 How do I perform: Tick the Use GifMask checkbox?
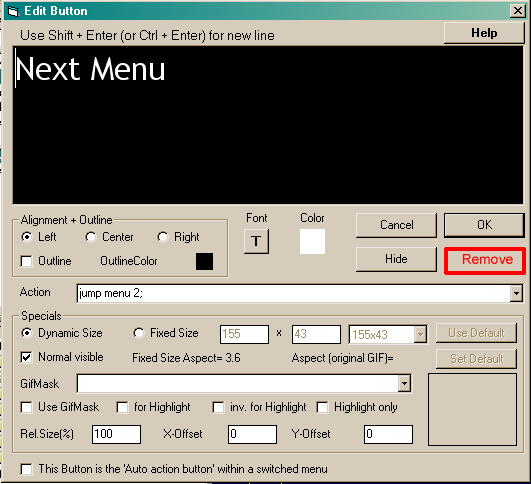pyautogui.click(x=26, y=407)
